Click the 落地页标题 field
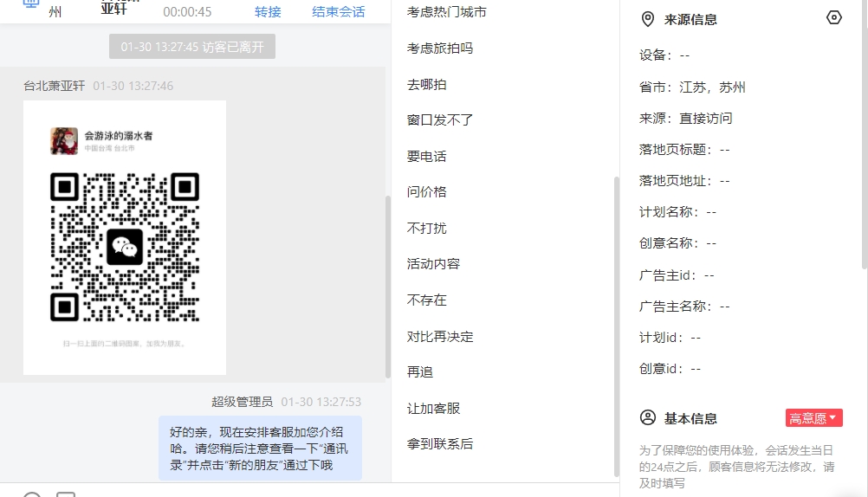Image resolution: width=868 pixels, height=497 pixels. (684, 150)
